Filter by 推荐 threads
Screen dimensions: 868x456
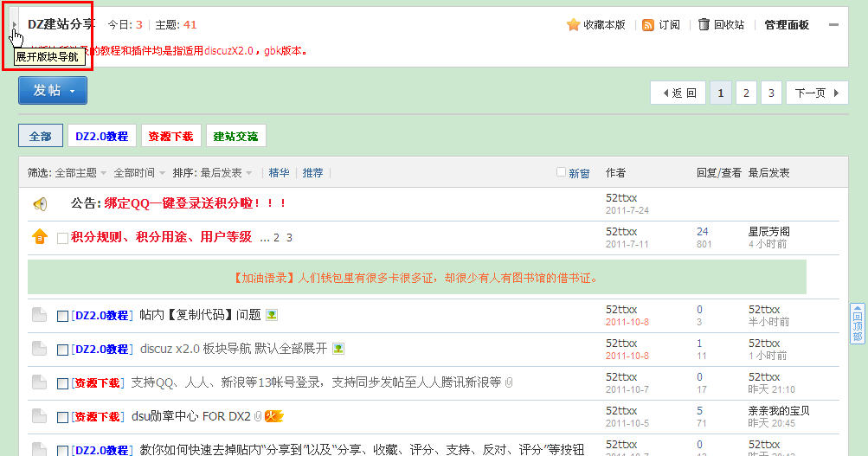[312, 173]
